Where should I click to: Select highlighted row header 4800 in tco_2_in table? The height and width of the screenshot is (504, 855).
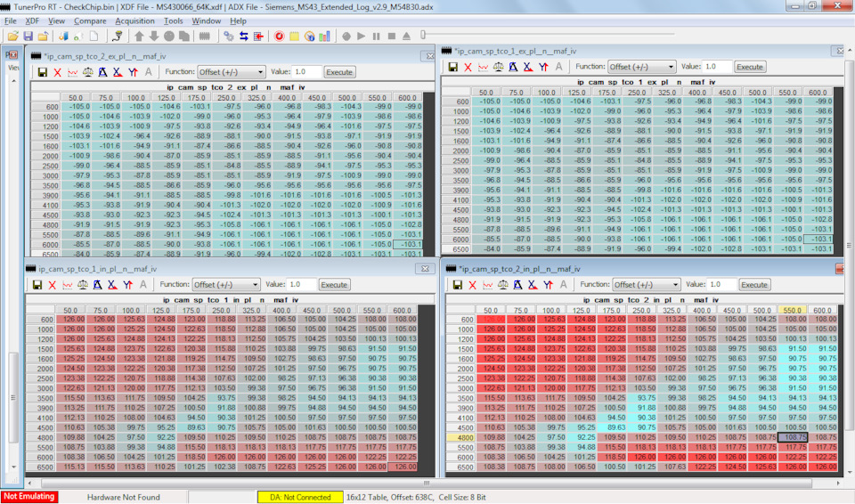(460, 437)
